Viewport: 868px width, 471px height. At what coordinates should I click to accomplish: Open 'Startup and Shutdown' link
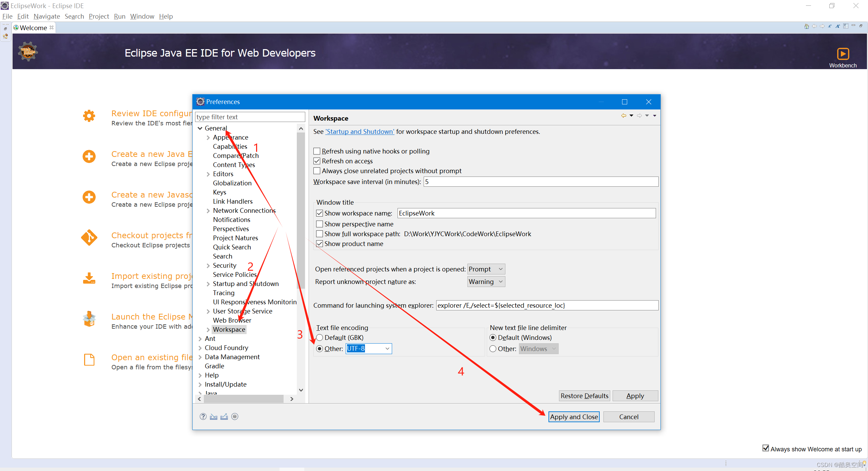tap(360, 131)
